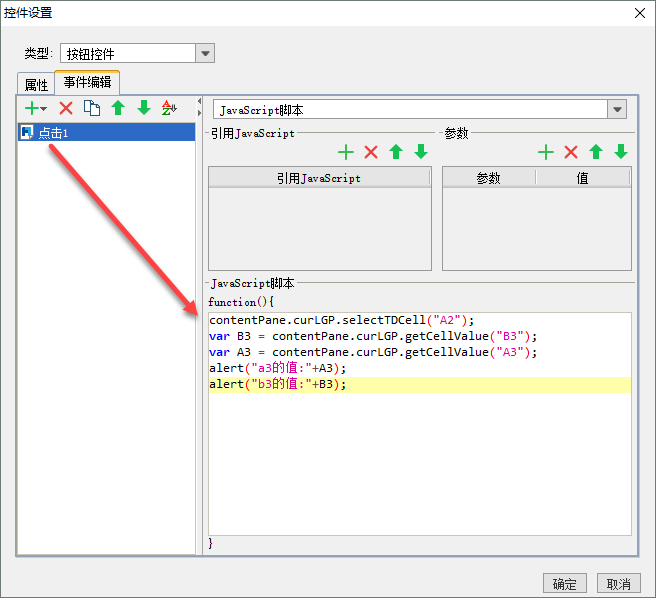The width and height of the screenshot is (656, 598).
Task: Move the event down in the list
Action: pyautogui.click(x=144, y=108)
